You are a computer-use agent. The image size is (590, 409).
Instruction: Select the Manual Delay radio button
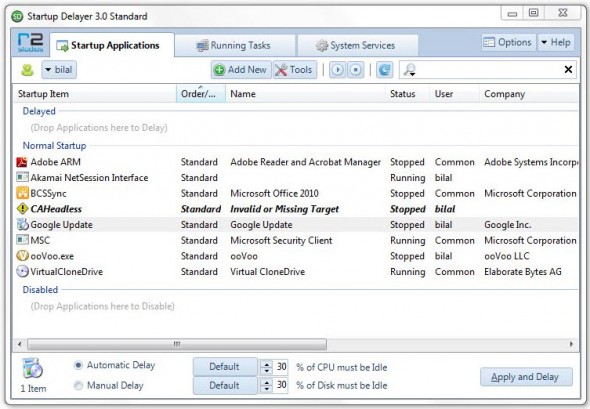[x=78, y=385]
